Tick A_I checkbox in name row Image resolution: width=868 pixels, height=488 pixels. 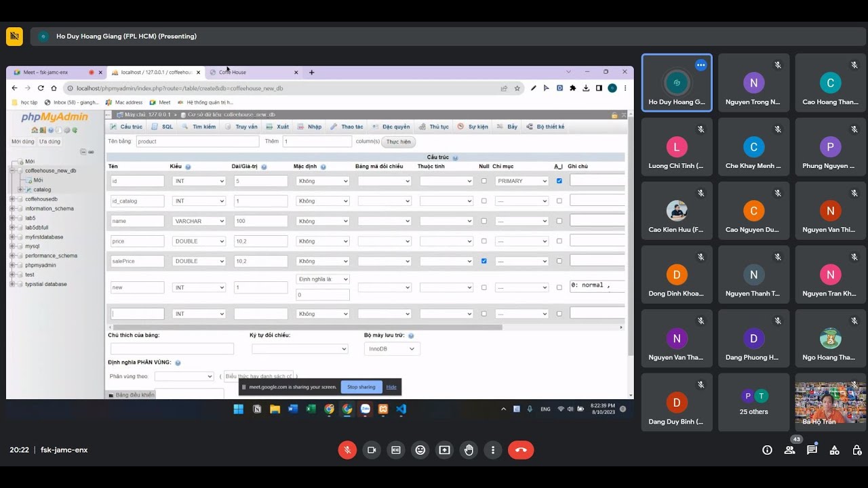[559, 221]
